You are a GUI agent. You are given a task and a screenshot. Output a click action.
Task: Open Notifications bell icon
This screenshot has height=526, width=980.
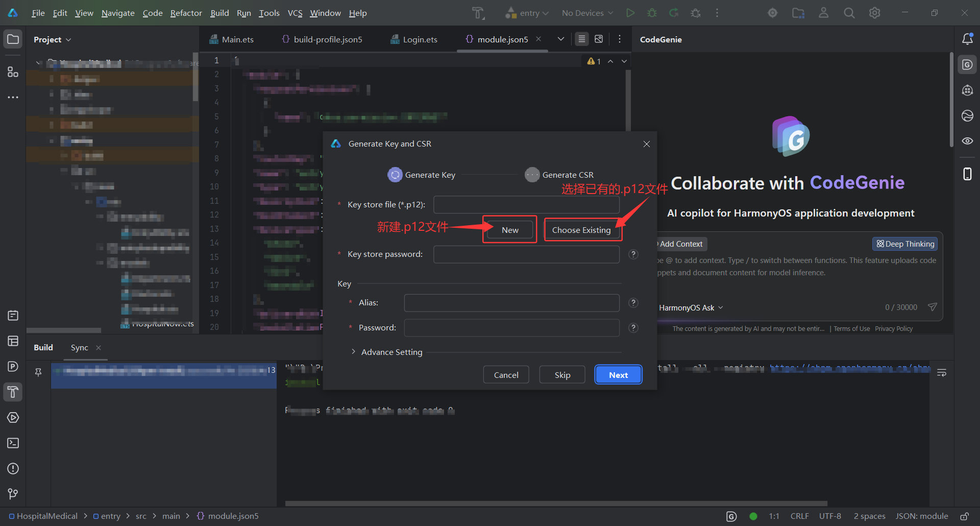point(967,39)
